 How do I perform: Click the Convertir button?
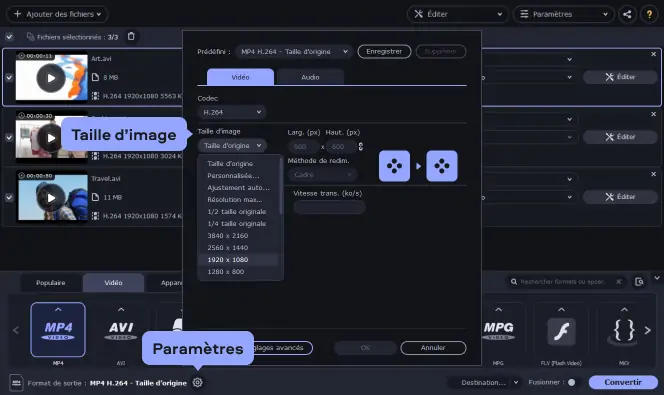pos(623,382)
